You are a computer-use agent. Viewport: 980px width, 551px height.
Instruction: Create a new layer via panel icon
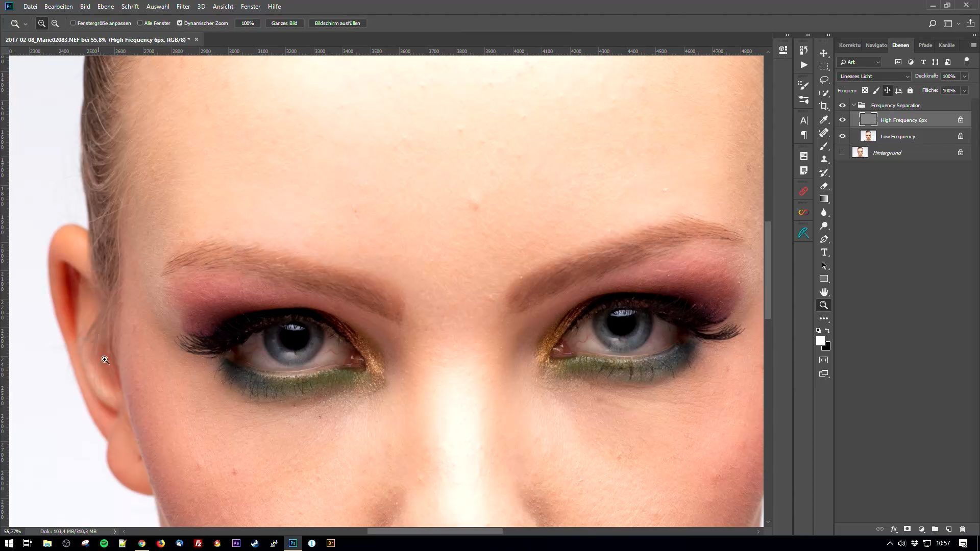point(948,529)
